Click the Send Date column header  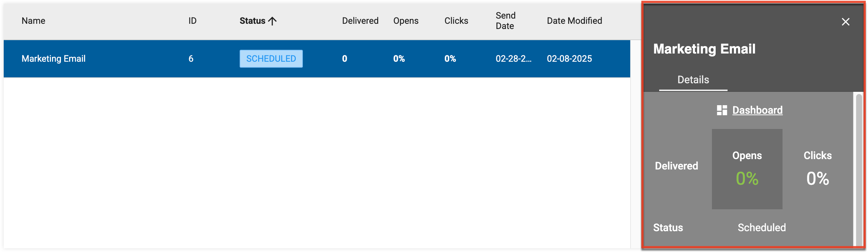tap(505, 21)
